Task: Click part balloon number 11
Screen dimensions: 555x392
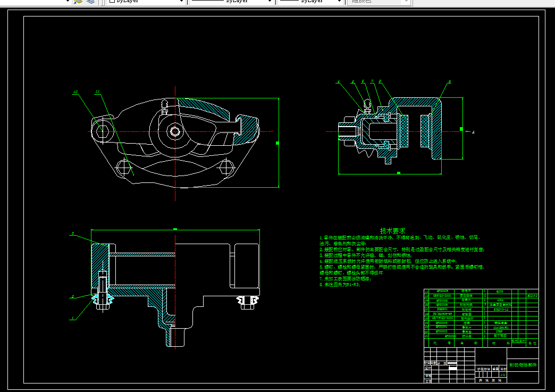Action: (x=97, y=91)
